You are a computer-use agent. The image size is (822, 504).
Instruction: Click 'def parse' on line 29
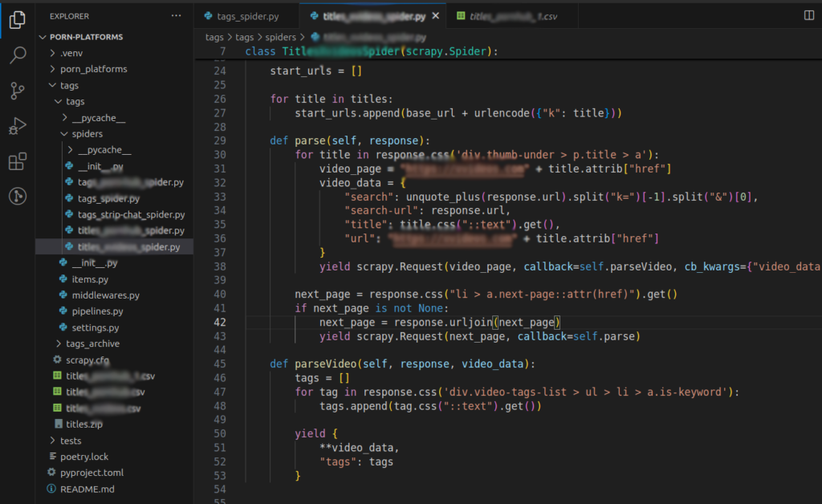point(297,140)
